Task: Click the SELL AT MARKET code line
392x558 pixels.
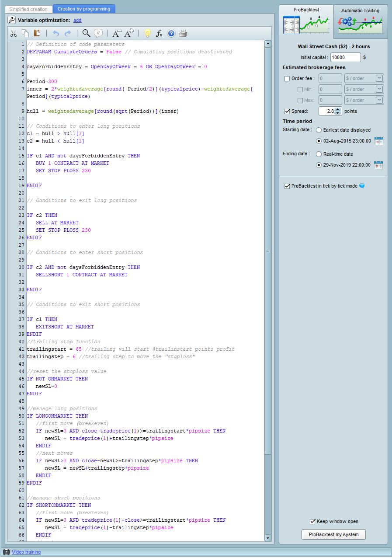Action: coord(57,223)
